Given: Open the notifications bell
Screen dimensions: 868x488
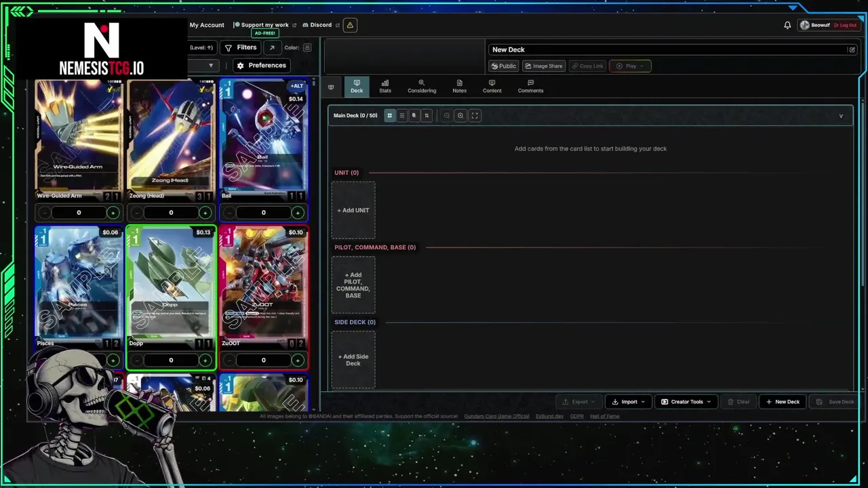Looking at the screenshot, I should click(x=787, y=25).
